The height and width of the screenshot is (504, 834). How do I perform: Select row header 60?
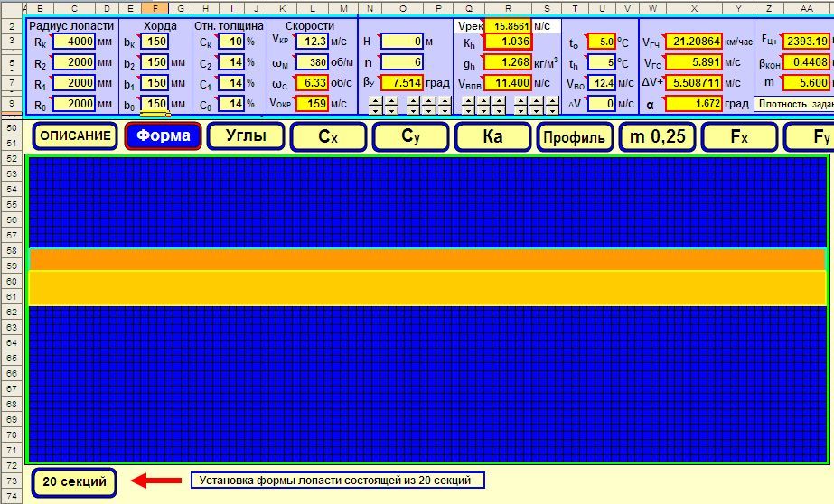(13, 282)
